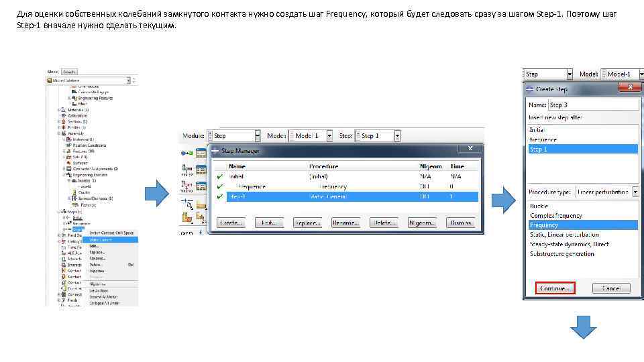Open the Model Database dropdown in the tree
644x362 pixels.
click(x=128, y=80)
